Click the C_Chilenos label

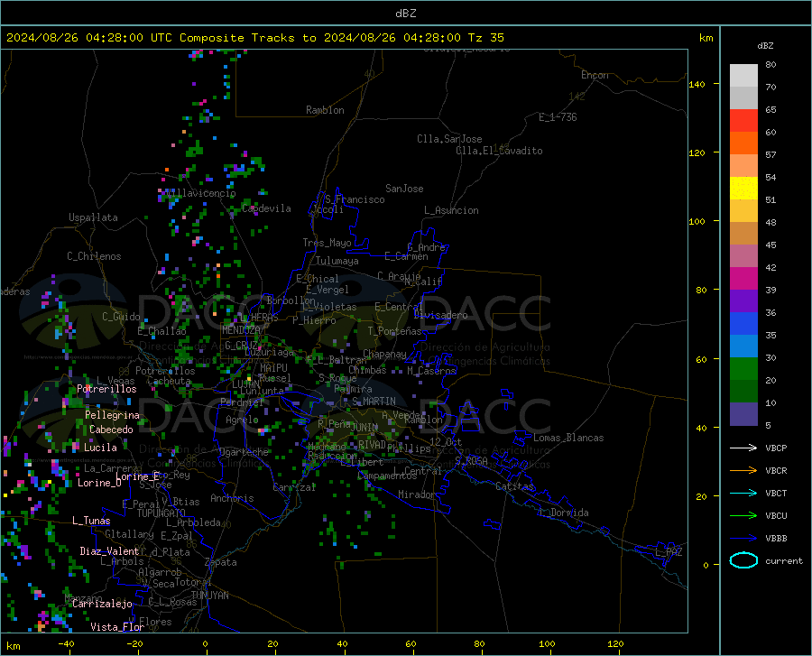pos(94,256)
